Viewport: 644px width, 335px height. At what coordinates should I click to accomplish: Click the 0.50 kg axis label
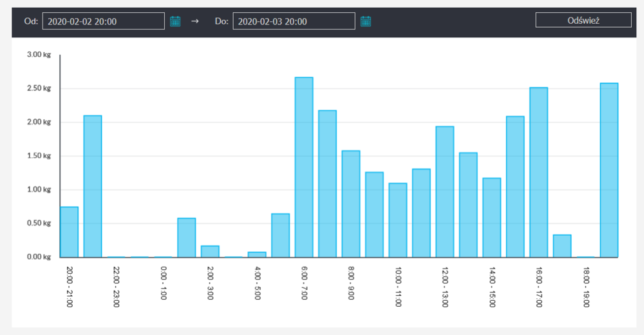[39, 223]
